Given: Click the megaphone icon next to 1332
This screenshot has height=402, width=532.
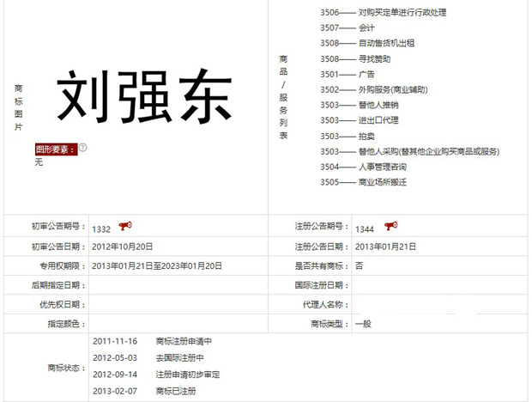Looking at the screenshot, I should 125,226.
